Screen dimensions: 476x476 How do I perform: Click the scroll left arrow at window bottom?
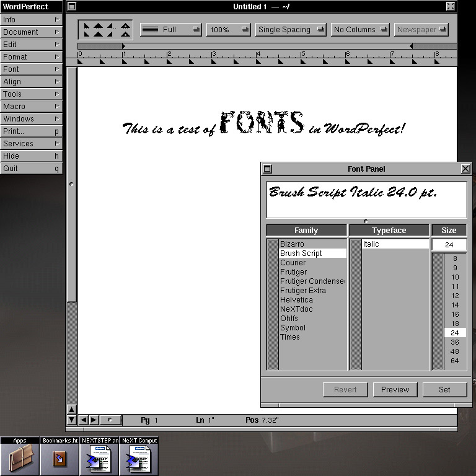[84, 420]
